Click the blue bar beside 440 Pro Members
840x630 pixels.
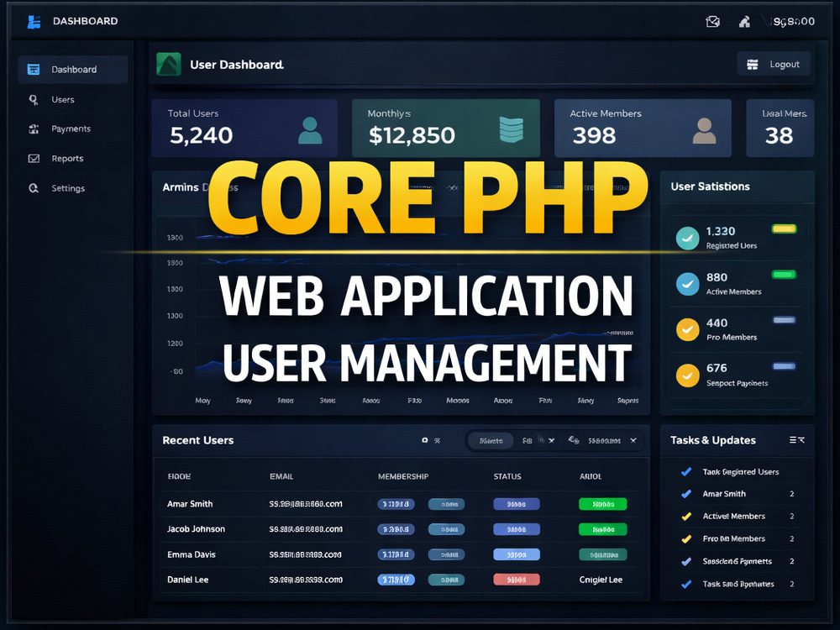point(784,320)
